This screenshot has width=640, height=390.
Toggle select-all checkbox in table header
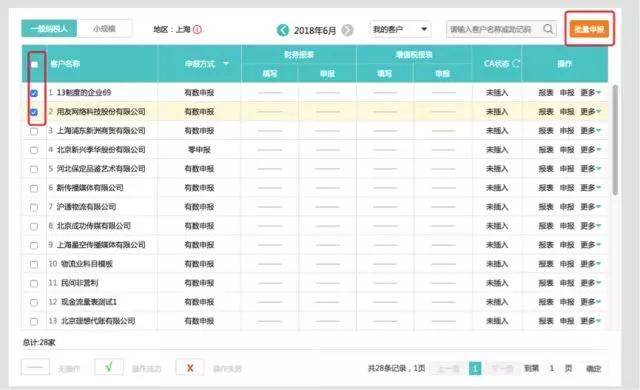(35, 64)
